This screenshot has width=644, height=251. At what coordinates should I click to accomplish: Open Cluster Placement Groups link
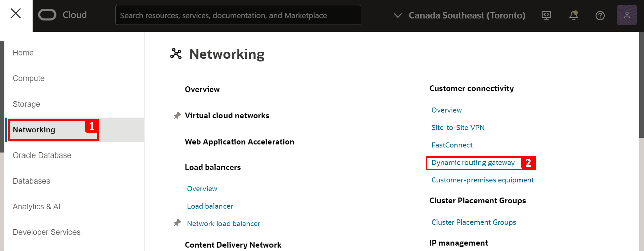[474, 222]
